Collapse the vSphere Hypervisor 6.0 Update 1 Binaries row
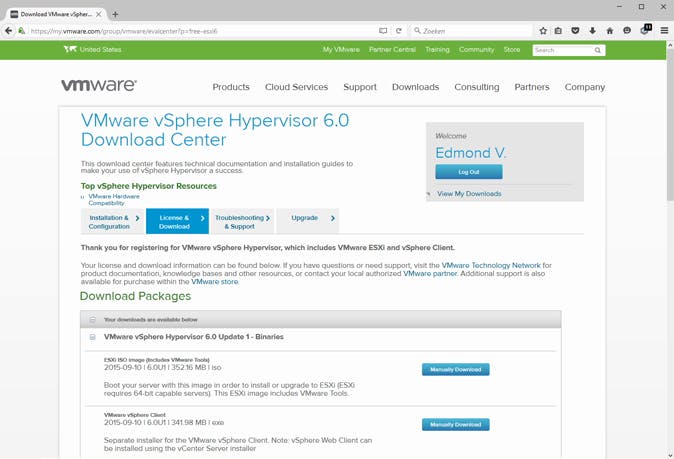The height and width of the screenshot is (459, 674). click(x=92, y=337)
